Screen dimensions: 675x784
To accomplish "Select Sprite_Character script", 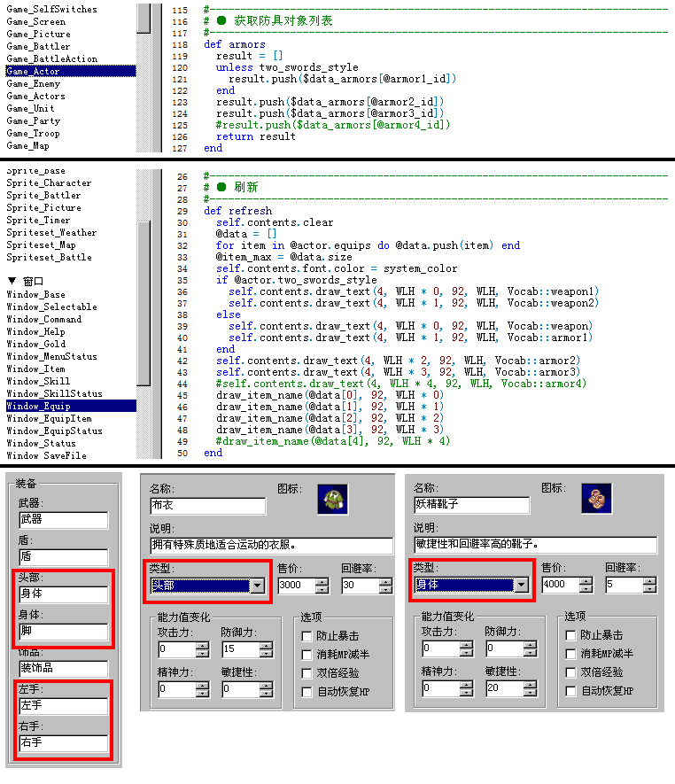I will click(49, 183).
